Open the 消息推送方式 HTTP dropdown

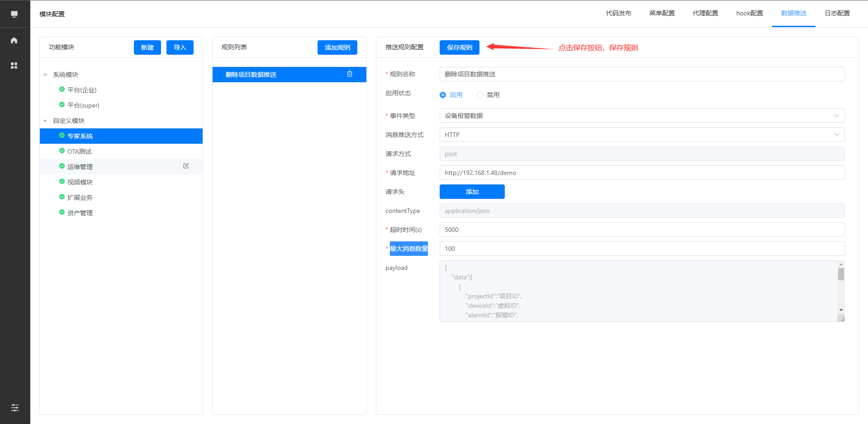[x=641, y=135]
